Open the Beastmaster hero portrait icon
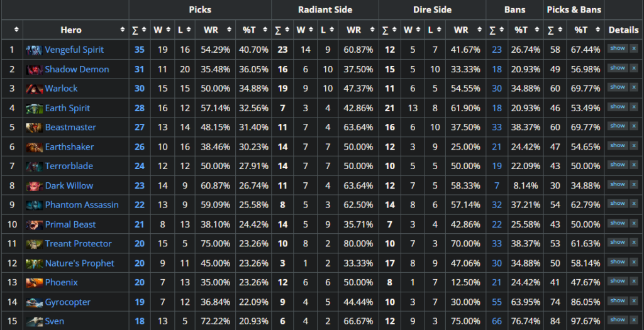 34,128
